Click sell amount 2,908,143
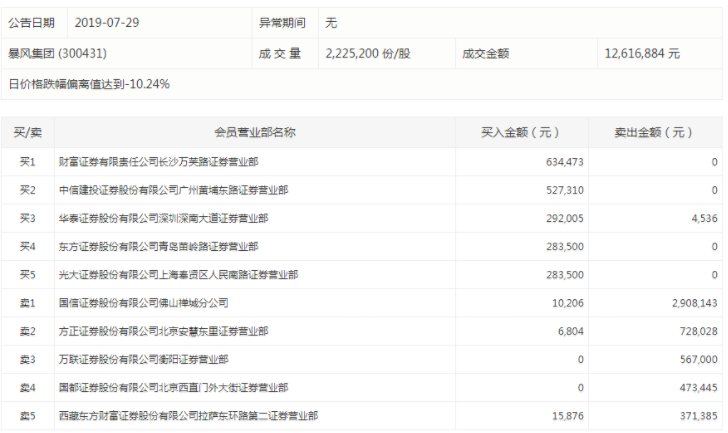This screenshot has height=433, width=728. coord(695,303)
